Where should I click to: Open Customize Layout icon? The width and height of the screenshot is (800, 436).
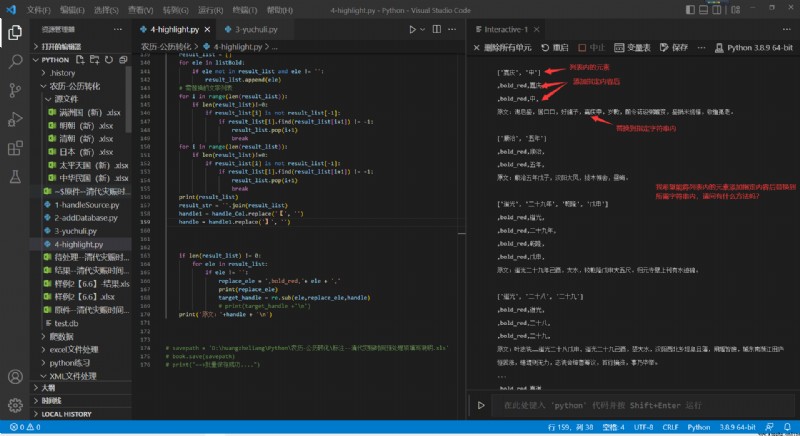(x=735, y=10)
